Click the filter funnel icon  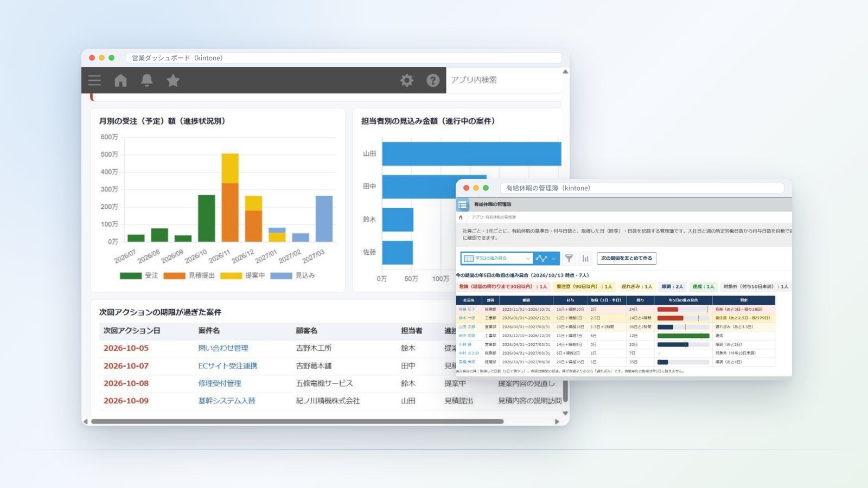[x=569, y=259]
